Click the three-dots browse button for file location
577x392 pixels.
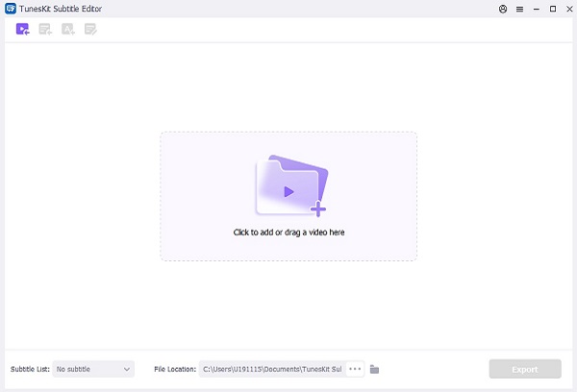(x=355, y=369)
